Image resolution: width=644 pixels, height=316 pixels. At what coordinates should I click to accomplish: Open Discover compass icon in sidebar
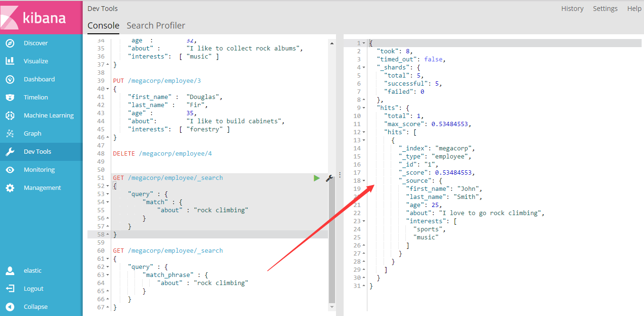10,43
